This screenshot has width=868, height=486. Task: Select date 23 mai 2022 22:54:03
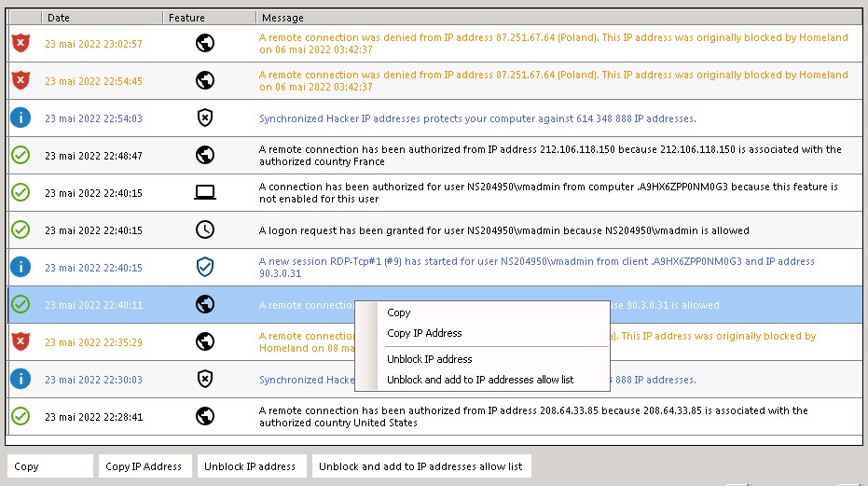pos(93,118)
